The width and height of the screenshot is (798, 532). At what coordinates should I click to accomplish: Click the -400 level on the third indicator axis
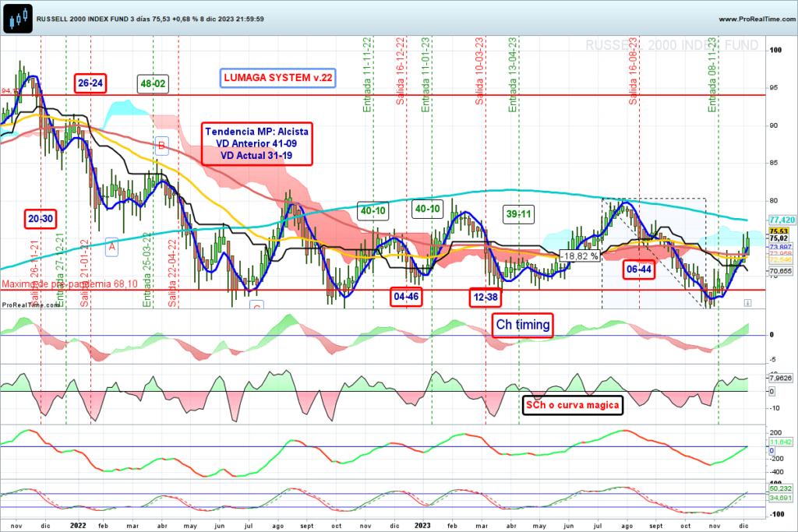776,472
